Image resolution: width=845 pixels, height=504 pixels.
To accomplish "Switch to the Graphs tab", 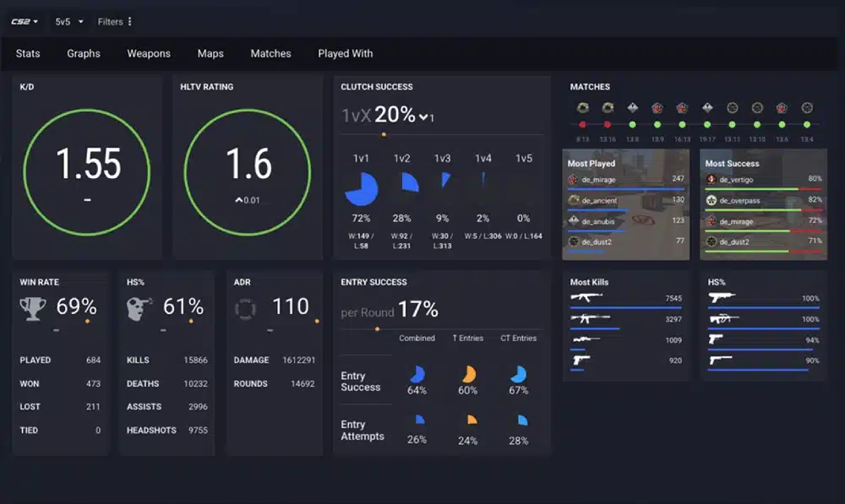I will [x=84, y=53].
